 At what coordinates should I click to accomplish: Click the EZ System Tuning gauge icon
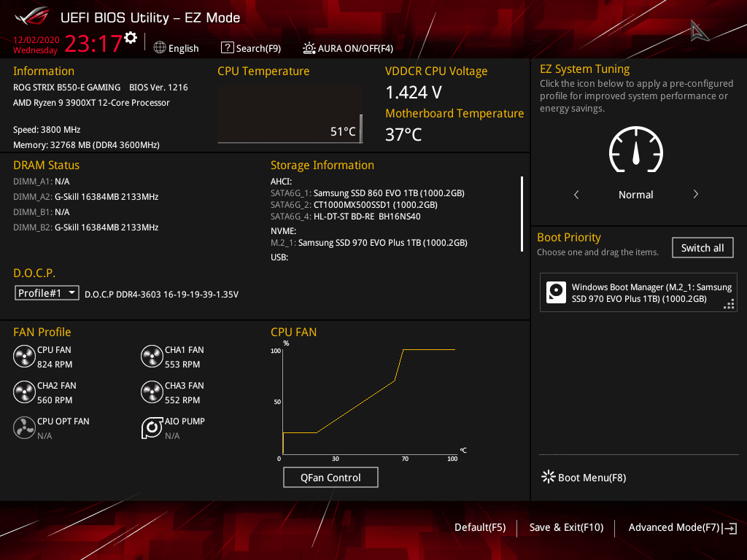pos(636,149)
